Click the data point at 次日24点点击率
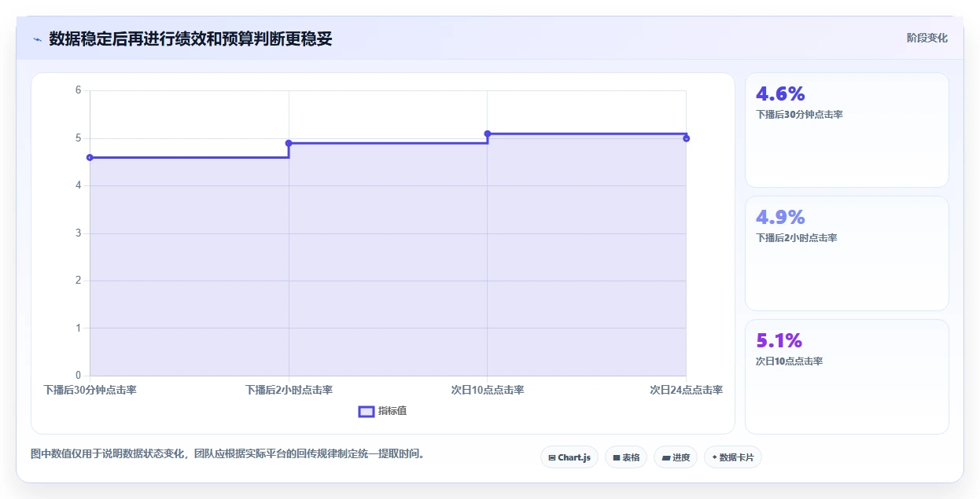Screen dimensions: 980x499 coord(687,138)
